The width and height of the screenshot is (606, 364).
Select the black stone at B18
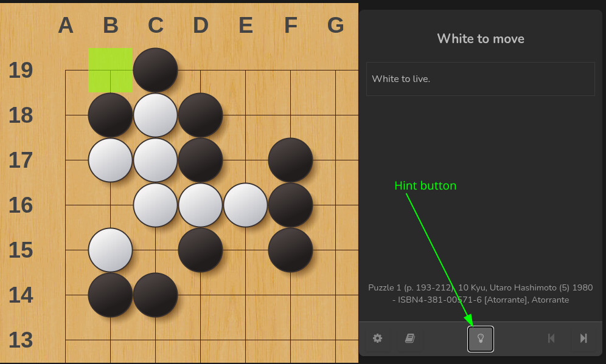point(111,115)
